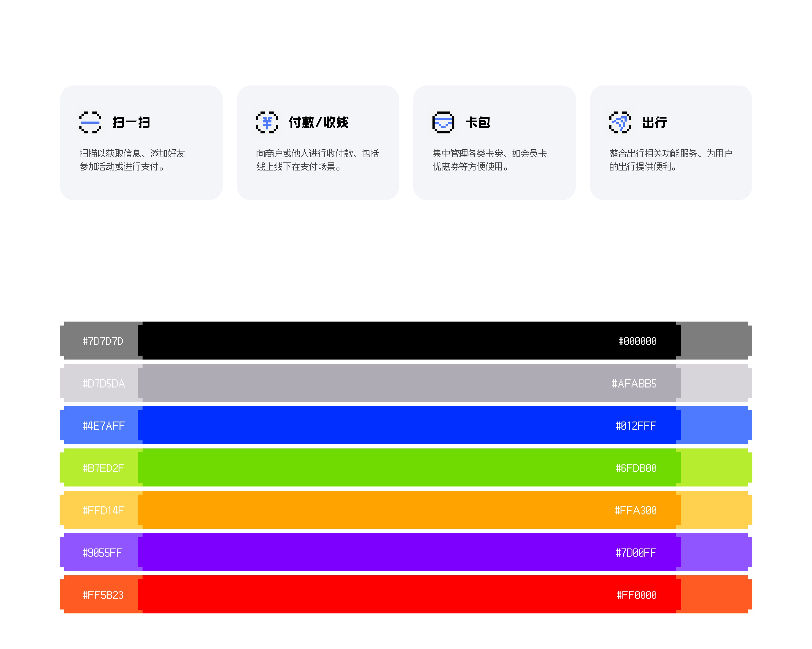Click the 扫一扫 description text
The width and height of the screenshot is (812, 649).
132,160
